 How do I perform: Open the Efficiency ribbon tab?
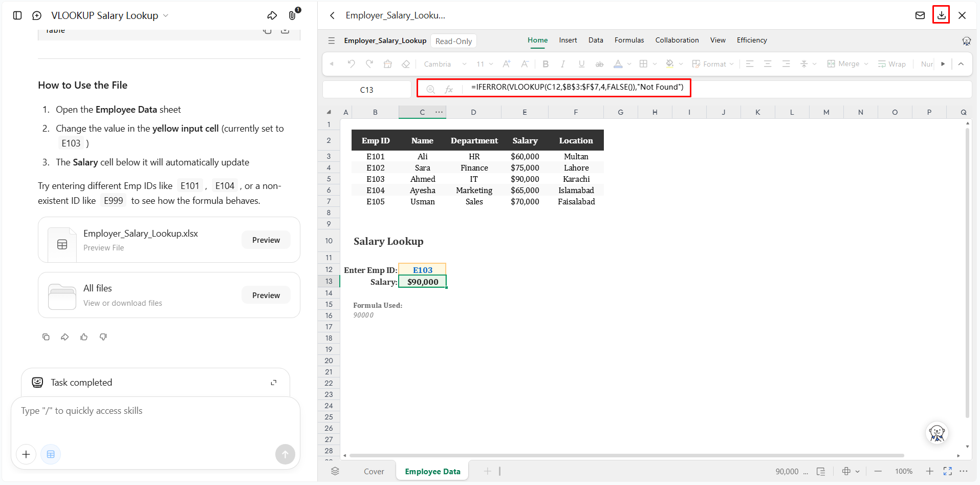[x=752, y=40]
